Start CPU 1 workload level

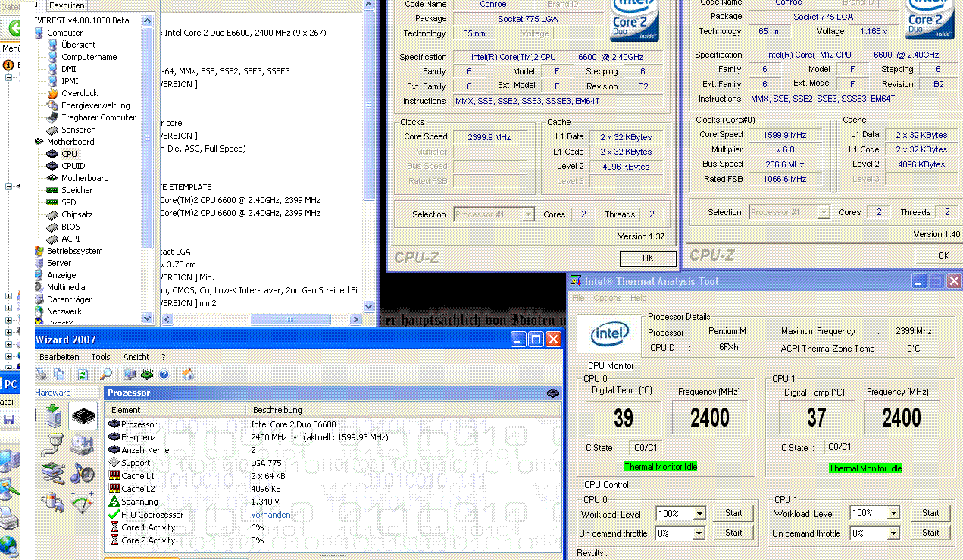[x=930, y=513]
